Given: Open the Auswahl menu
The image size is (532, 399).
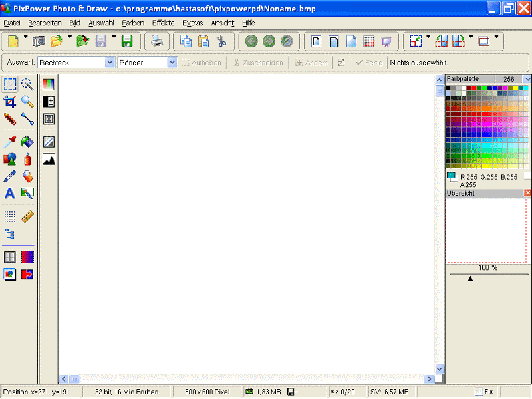Looking at the screenshot, I should [101, 23].
